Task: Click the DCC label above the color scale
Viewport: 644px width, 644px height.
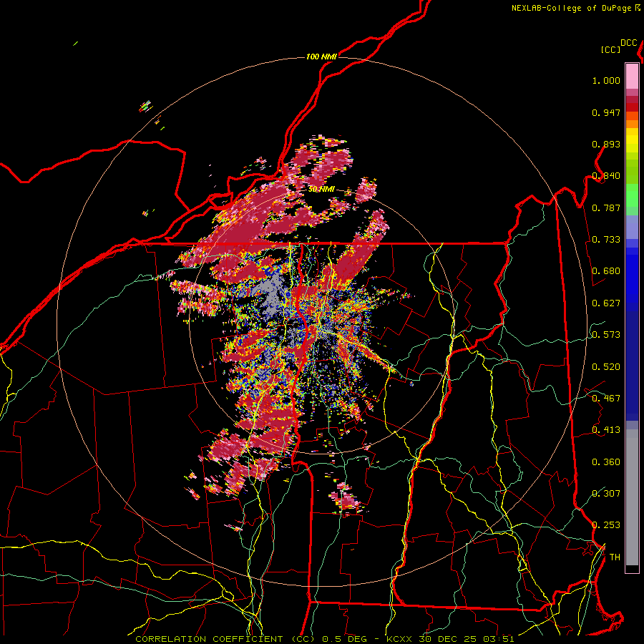Action: click(629, 43)
